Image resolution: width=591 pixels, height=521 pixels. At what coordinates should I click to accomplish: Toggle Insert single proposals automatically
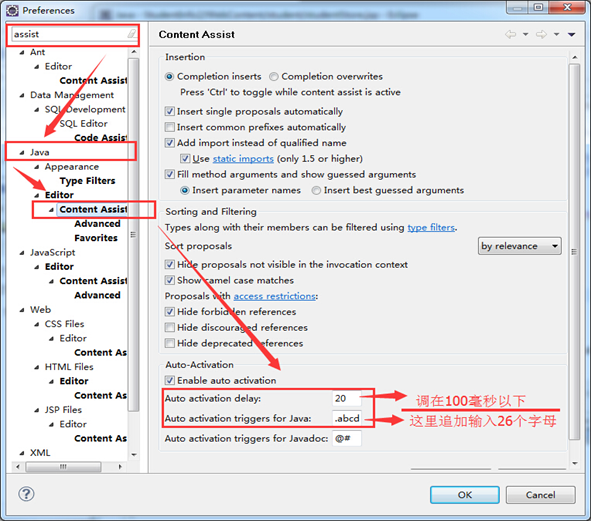coord(170,112)
